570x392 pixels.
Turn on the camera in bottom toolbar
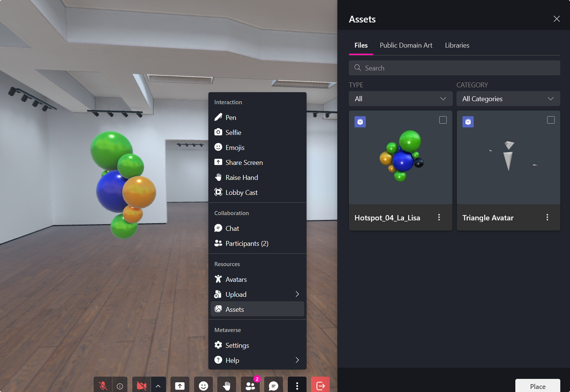point(141,385)
